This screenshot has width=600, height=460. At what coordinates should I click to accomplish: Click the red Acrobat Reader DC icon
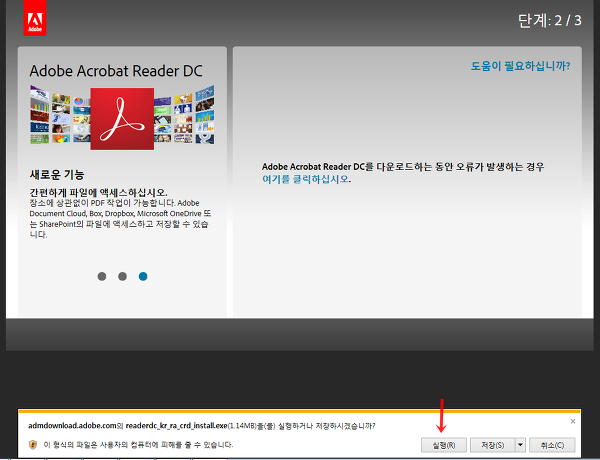[122, 119]
